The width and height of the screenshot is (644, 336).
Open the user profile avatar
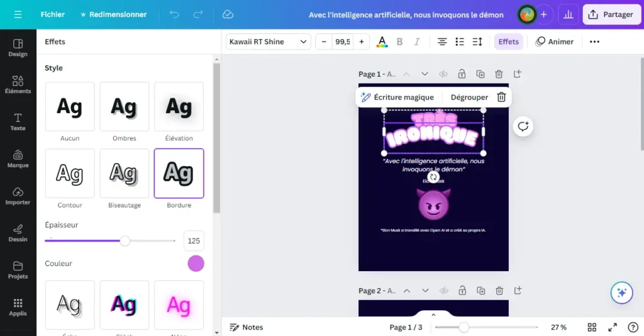[x=527, y=14]
